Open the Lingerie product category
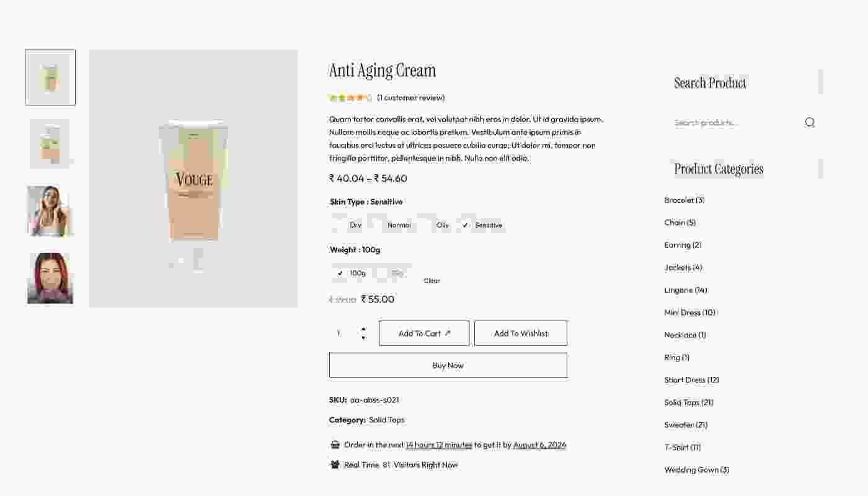The image size is (868, 496). (684, 290)
